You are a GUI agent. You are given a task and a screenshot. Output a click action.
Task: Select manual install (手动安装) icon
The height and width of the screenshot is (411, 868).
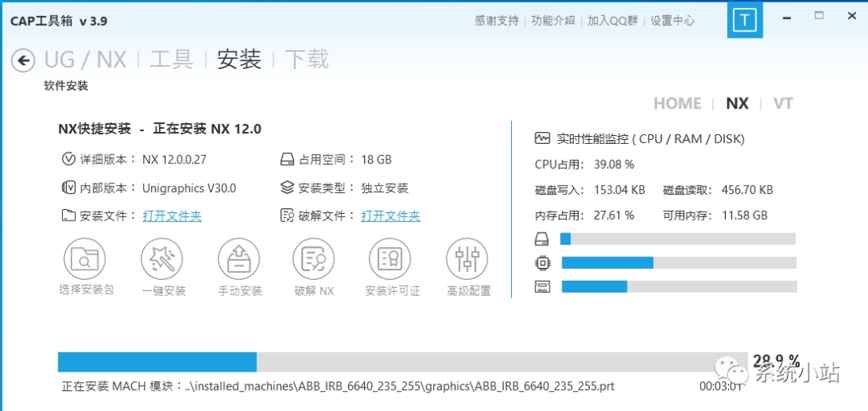239,259
